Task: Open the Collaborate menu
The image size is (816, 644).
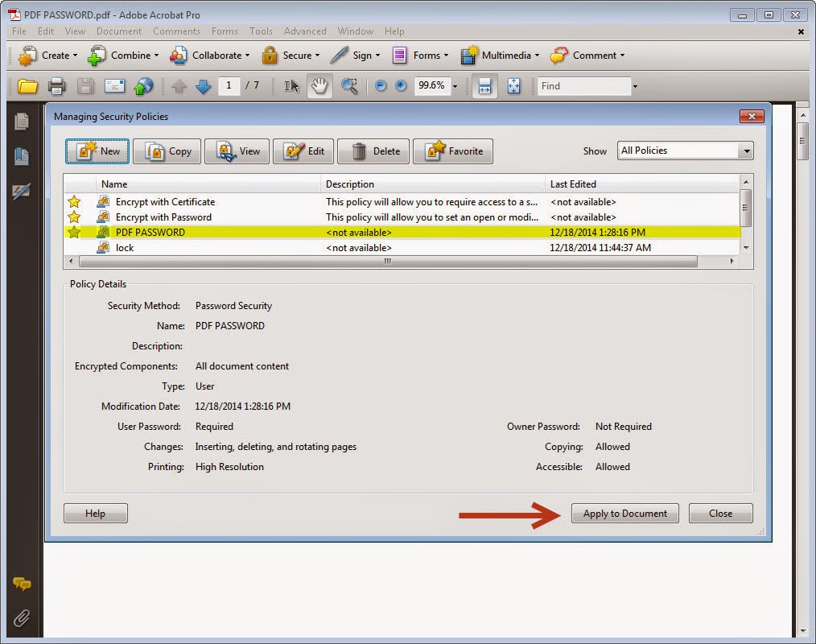Action: (x=209, y=56)
